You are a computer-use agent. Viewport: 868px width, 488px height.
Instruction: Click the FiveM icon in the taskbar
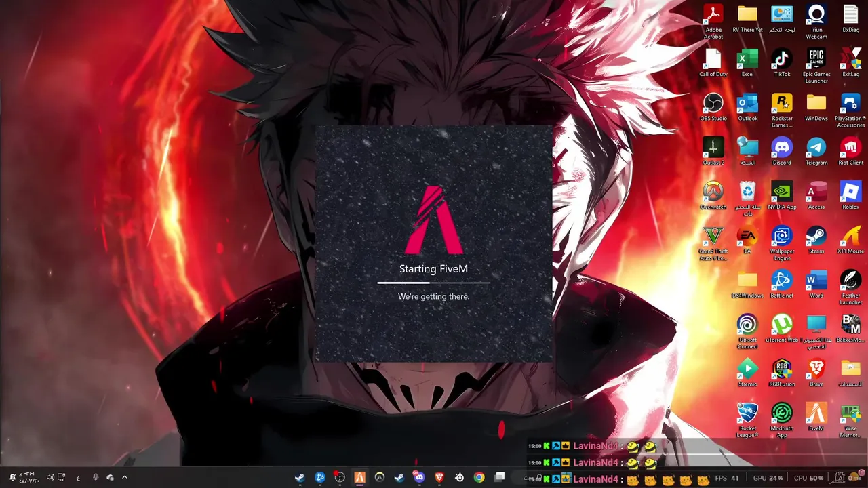click(x=359, y=477)
